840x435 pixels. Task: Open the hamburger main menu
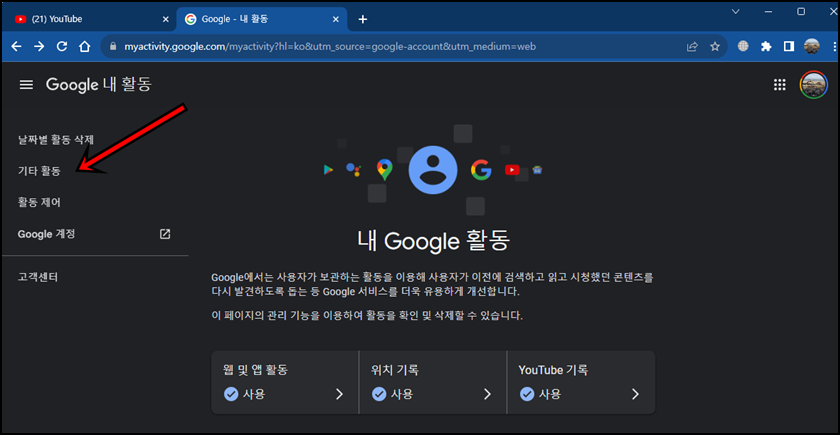click(26, 85)
